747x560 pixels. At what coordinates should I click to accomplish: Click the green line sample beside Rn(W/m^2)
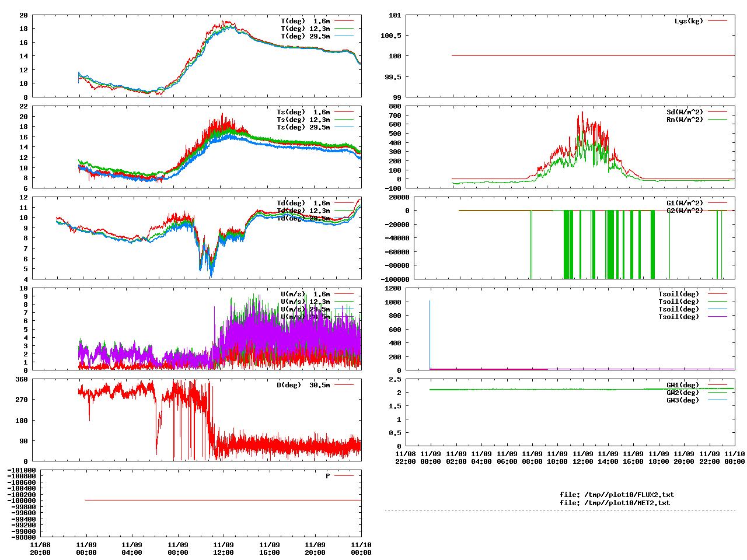point(718,120)
